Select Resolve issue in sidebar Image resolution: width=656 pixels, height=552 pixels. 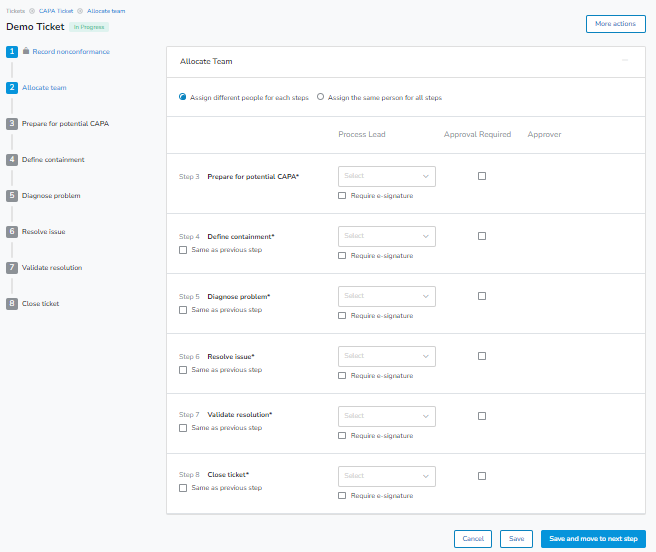44,231
